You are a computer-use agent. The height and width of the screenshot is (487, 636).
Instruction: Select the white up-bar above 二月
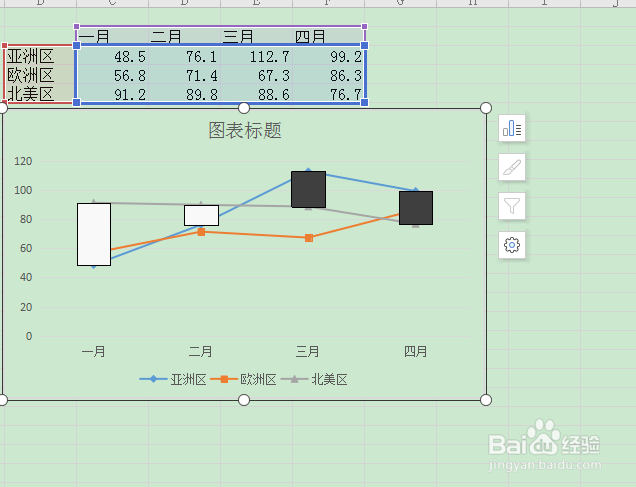point(202,215)
